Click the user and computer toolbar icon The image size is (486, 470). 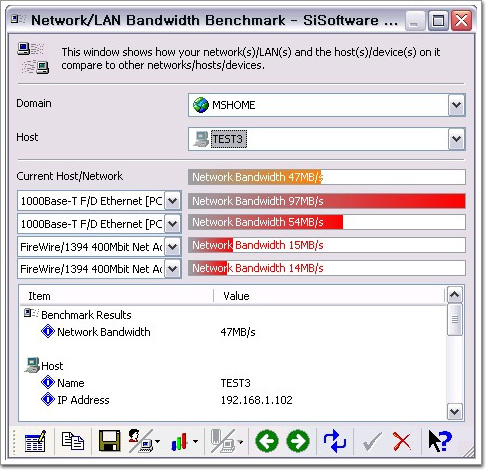(x=141, y=441)
